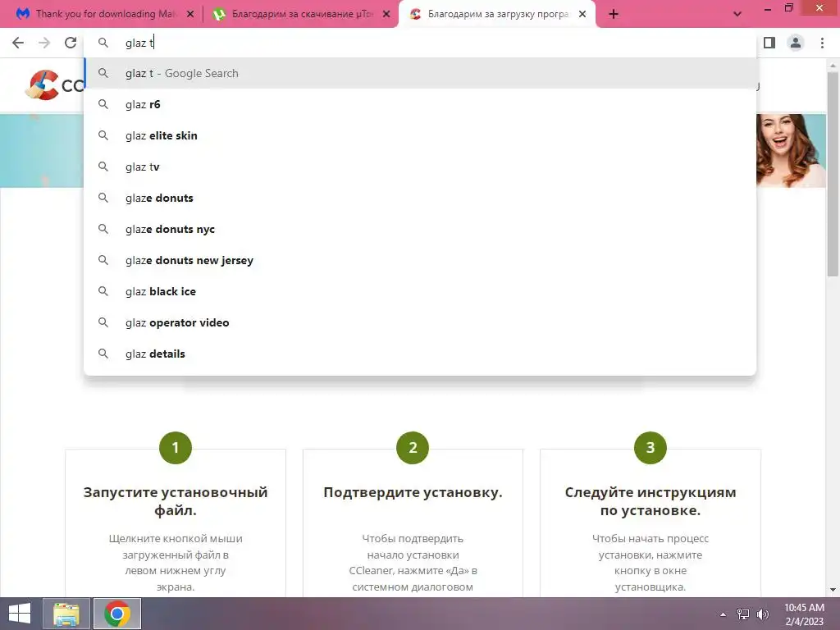The image size is (840, 630).
Task: Click the step 1 green circle
Action: coord(176,448)
